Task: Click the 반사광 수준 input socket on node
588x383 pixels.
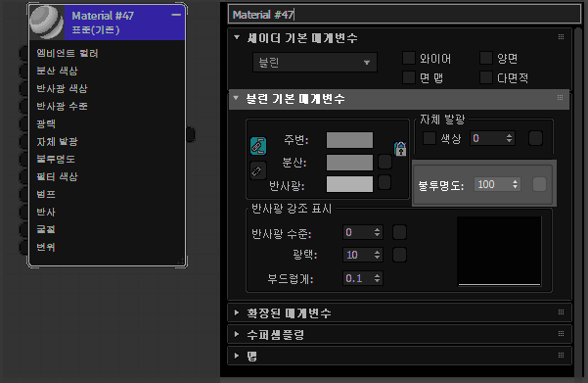Action: [24, 106]
